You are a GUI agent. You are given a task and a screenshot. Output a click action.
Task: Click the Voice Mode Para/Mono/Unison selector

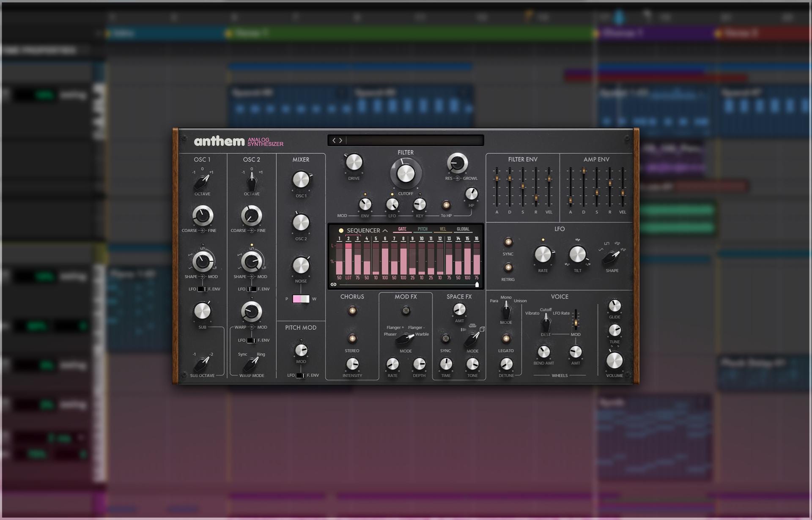[506, 311]
